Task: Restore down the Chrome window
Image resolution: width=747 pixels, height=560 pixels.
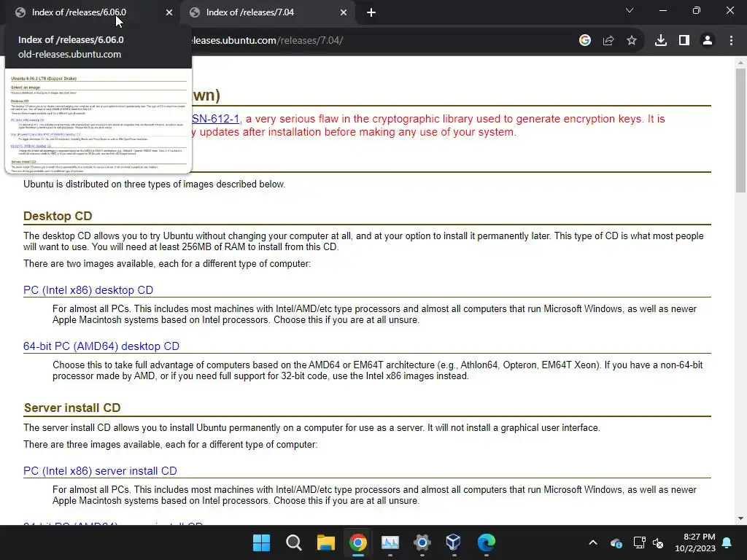Action: pyautogui.click(x=697, y=10)
